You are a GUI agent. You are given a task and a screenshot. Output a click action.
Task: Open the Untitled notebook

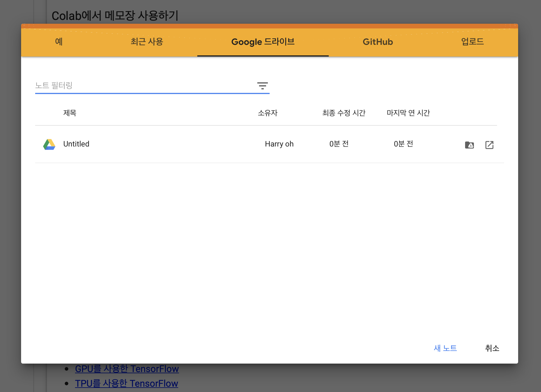[x=76, y=144]
